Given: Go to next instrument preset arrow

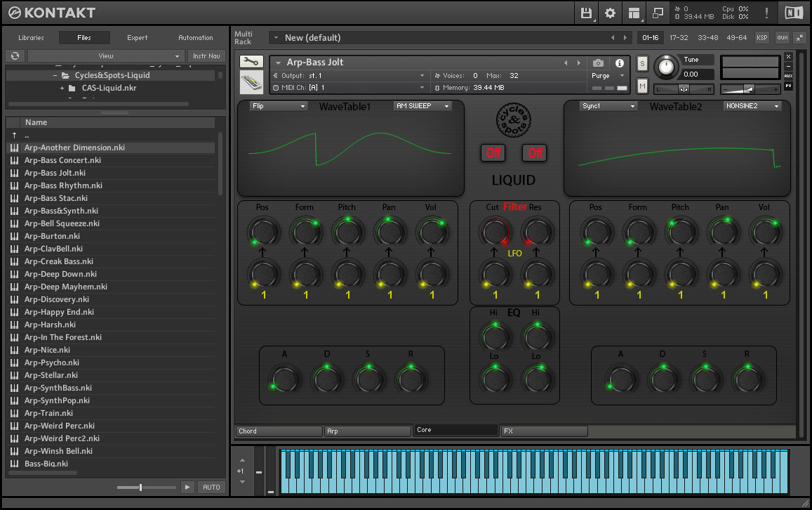Looking at the screenshot, I should pyautogui.click(x=579, y=63).
